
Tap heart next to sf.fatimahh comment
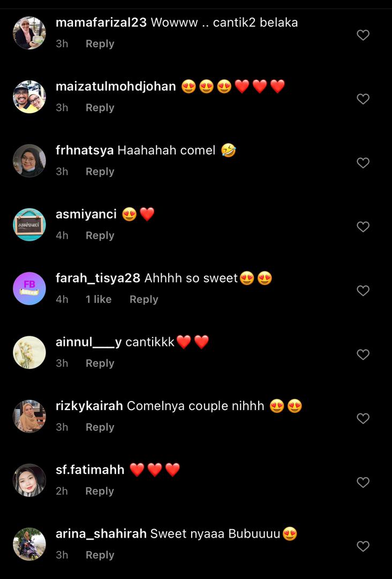tap(363, 482)
